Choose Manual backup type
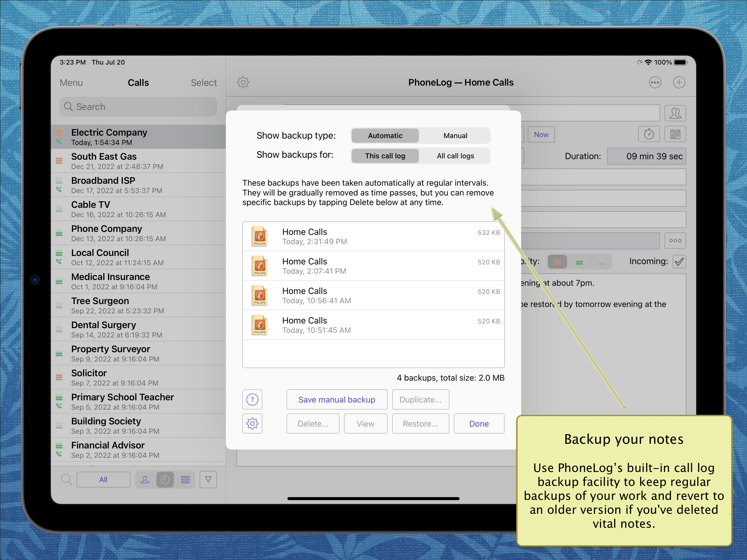The image size is (747, 560). tap(455, 135)
